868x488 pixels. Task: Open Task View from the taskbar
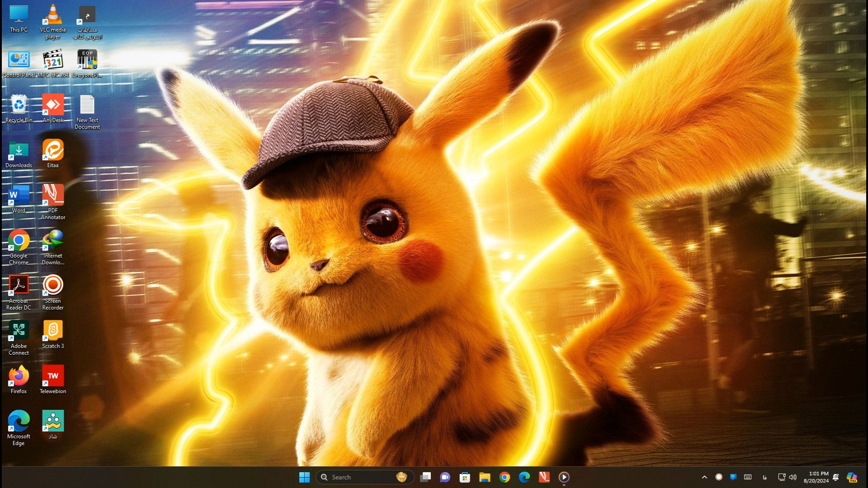coord(425,477)
